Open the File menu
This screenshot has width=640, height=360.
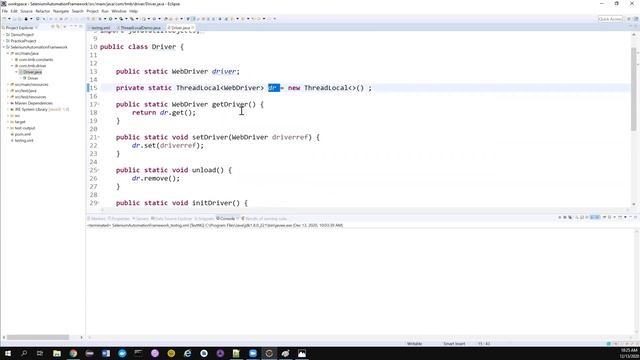(4, 11)
